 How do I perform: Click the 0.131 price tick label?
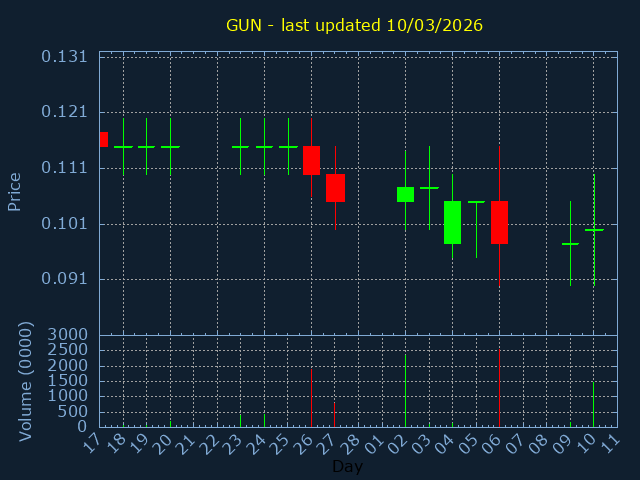tap(64, 57)
